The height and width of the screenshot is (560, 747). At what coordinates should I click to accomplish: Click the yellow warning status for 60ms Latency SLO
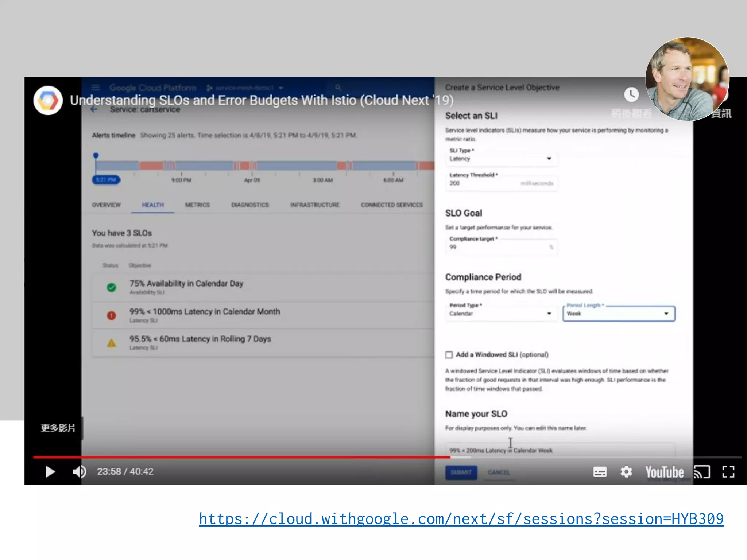[111, 343]
